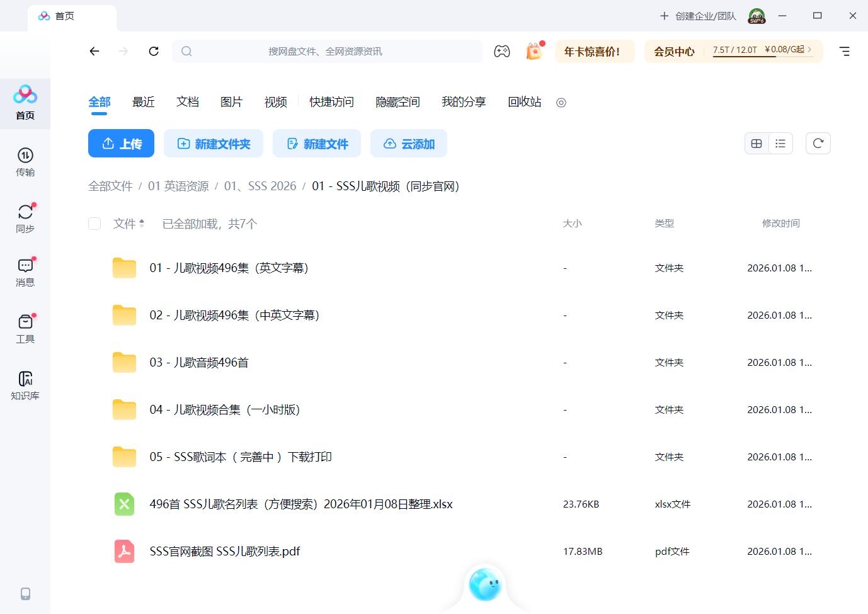This screenshot has width=868, height=614.
Task: Open the 知识库 AI knowledge base
Action: pyautogui.click(x=25, y=385)
